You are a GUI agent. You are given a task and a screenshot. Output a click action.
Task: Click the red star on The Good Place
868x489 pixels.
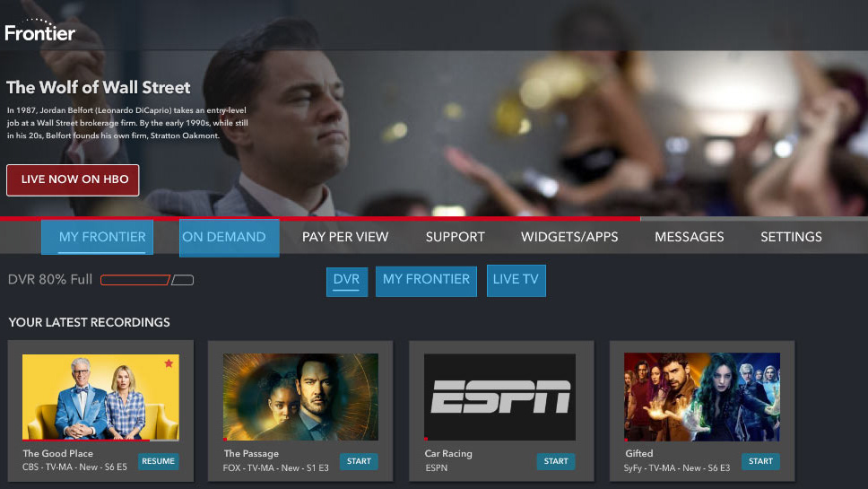click(169, 363)
